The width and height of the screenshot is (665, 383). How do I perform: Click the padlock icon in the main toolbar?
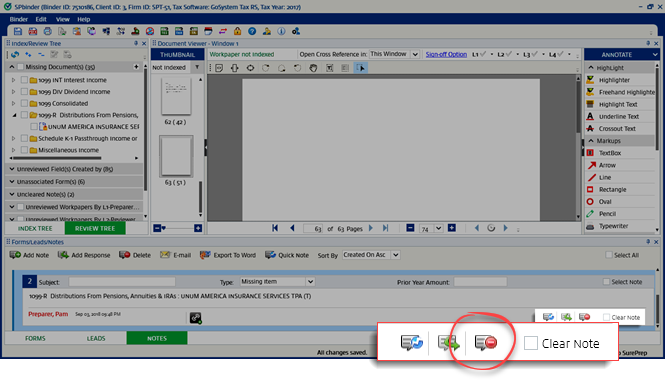(x=238, y=31)
